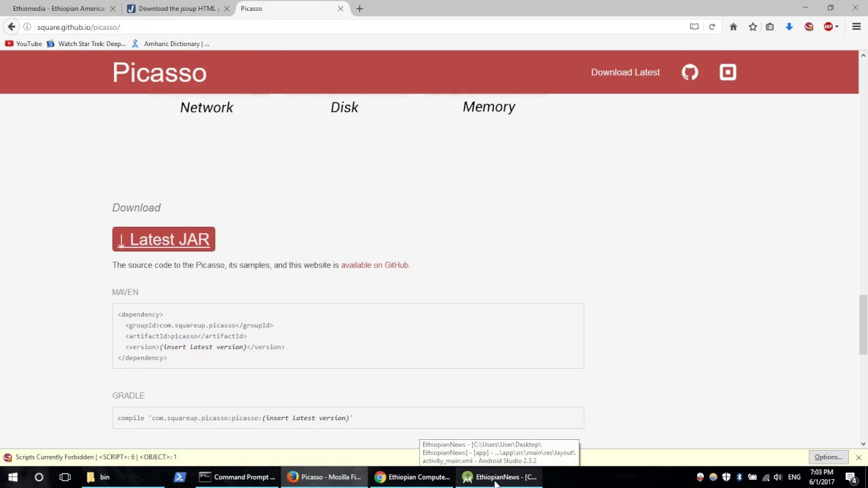Image resolution: width=868 pixels, height=488 pixels.
Task: Click the NoScript toolbar icon
Action: [808, 27]
